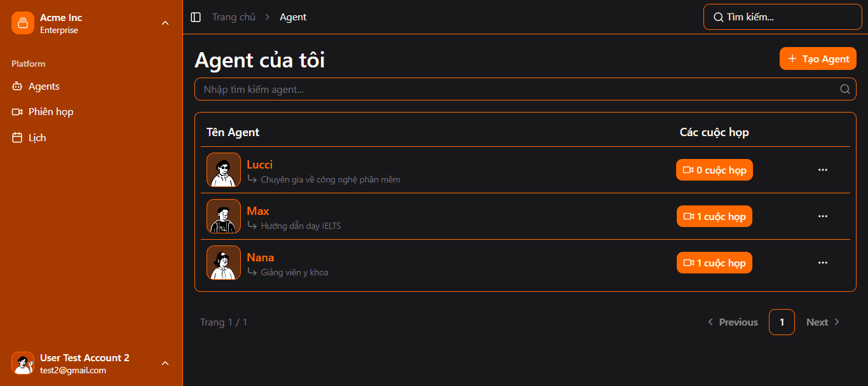Open the three-dot menu for Lucci

pos(823,170)
